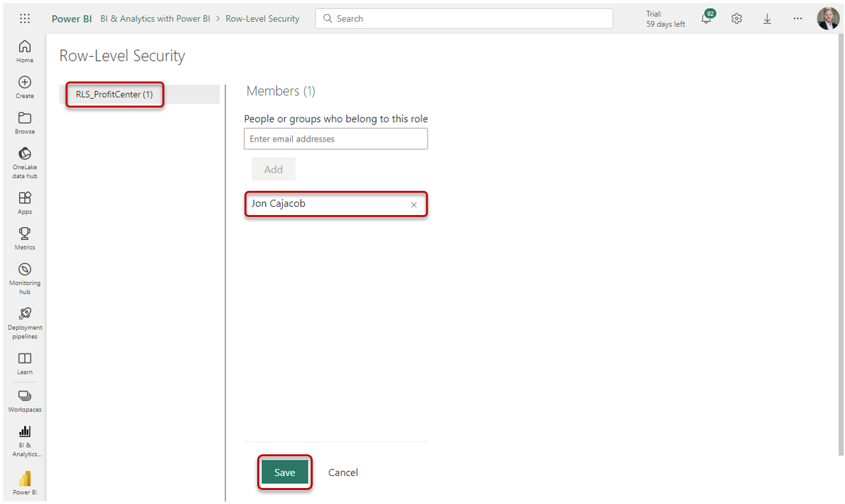Open Monitoring hub
The width and height of the screenshot is (845, 504).
coord(25,279)
